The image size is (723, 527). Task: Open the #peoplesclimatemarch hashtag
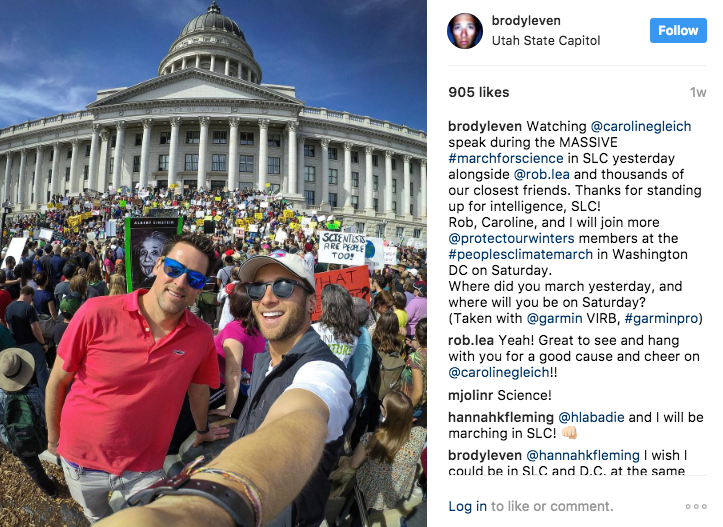[x=521, y=255]
